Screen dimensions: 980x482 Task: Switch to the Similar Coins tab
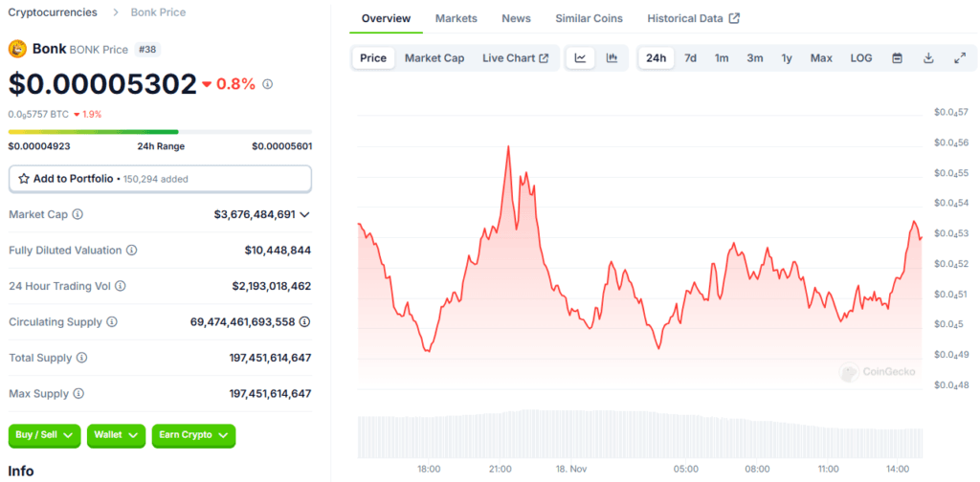(589, 18)
